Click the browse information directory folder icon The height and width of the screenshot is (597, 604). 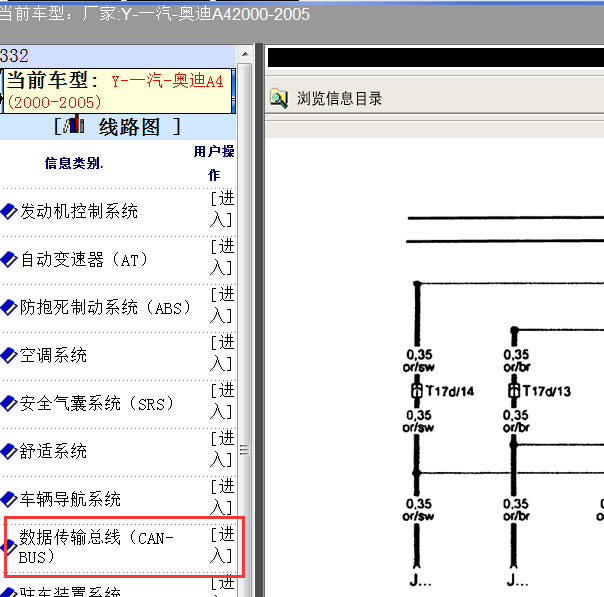(x=279, y=98)
